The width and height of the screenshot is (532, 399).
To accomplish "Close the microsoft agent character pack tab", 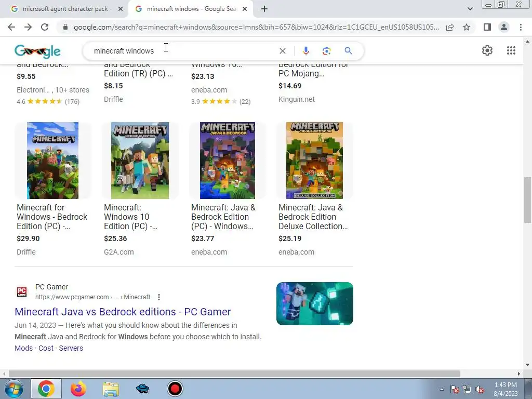I will [x=121, y=9].
